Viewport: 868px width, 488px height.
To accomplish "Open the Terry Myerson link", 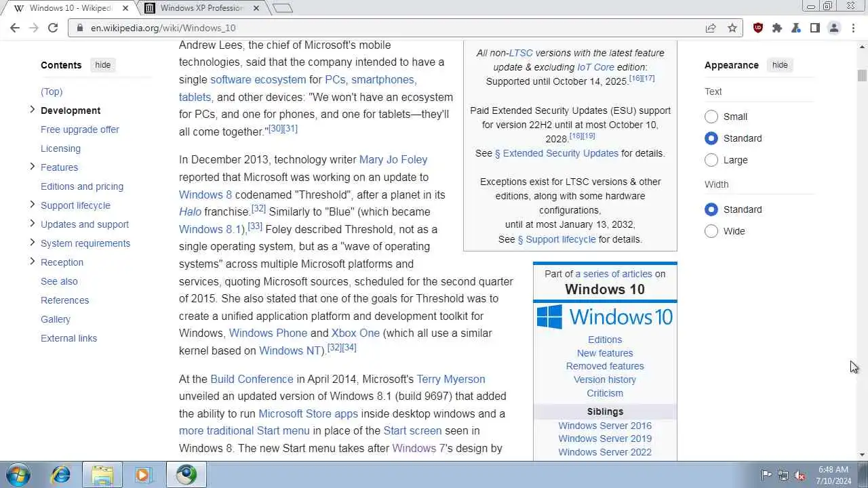I will coord(451,380).
